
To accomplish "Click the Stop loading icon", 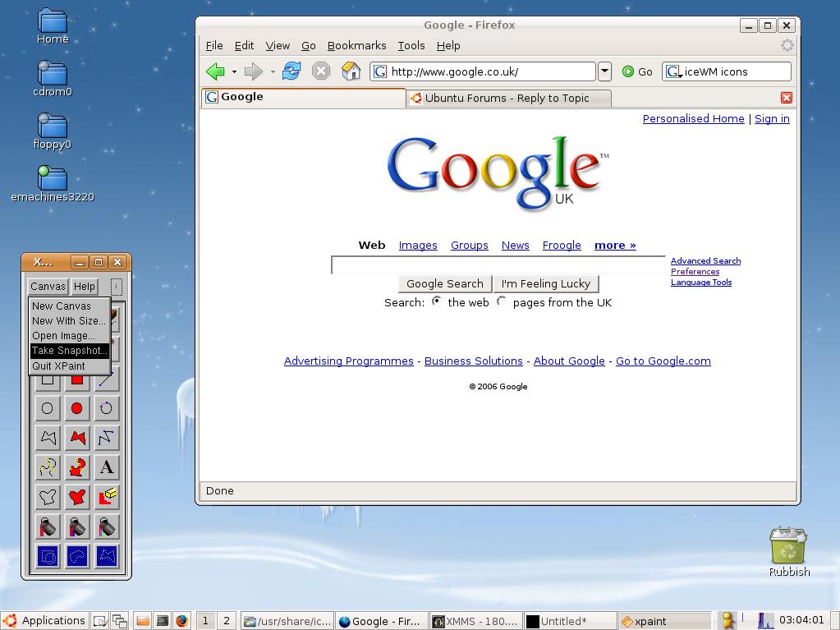I will (321, 71).
